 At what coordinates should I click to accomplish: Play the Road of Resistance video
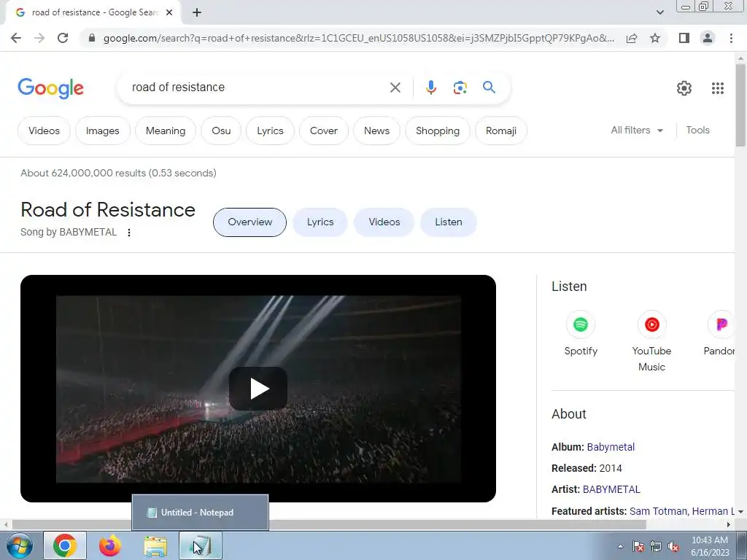click(258, 389)
